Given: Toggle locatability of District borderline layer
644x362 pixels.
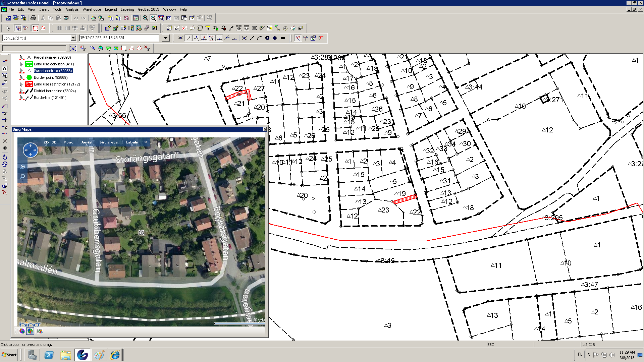Looking at the screenshot, I should click(x=21, y=91).
